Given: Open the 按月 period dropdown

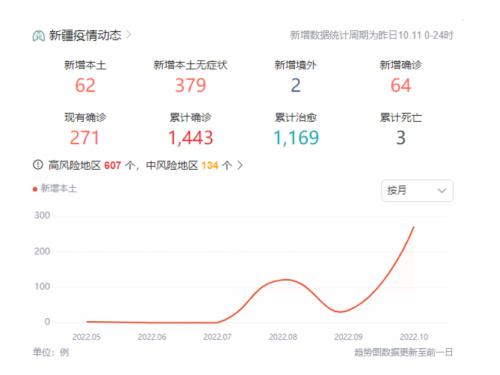Looking at the screenshot, I should click(417, 191).
